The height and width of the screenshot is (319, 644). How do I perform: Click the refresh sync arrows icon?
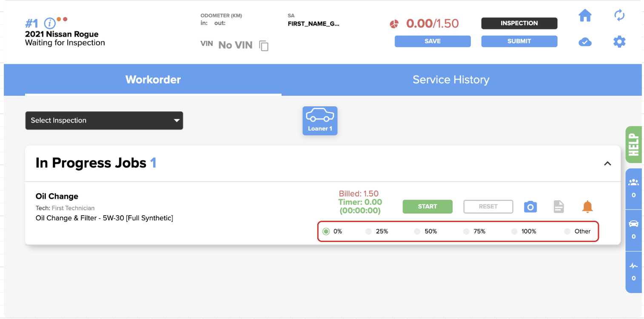pos(619,16)
